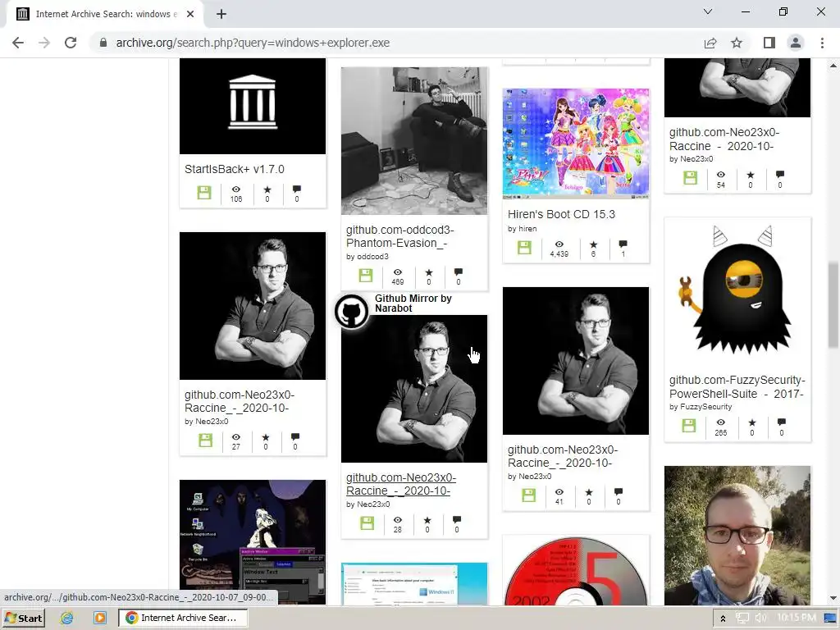
Task: Click the lock icon in address bar
Action: tap(103, 43)
